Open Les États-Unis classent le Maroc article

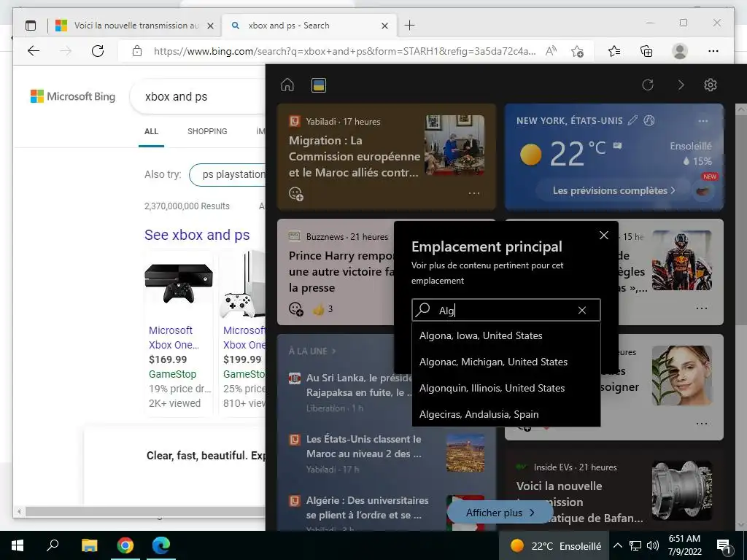(x=363, y=446)
